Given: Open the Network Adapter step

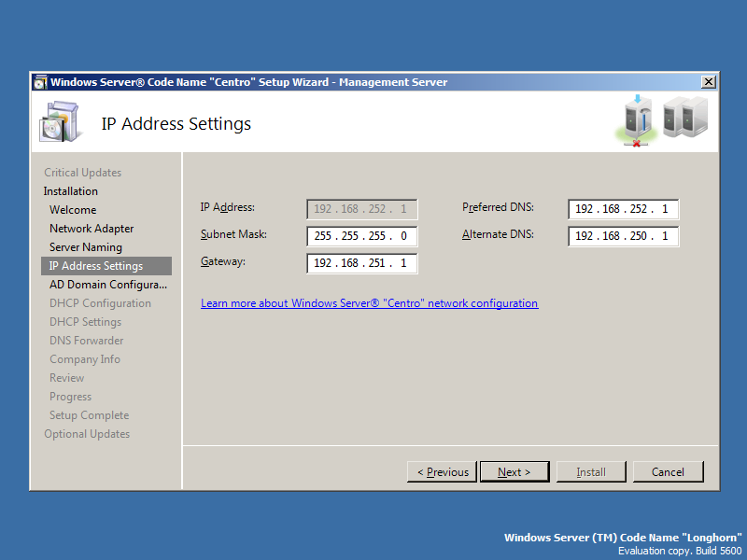Looking at the screenshot, I should tap(92, 229).
